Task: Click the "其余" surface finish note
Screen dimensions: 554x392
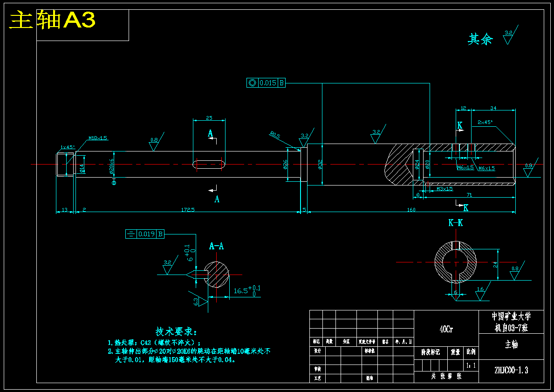Action: click(480, 39)
